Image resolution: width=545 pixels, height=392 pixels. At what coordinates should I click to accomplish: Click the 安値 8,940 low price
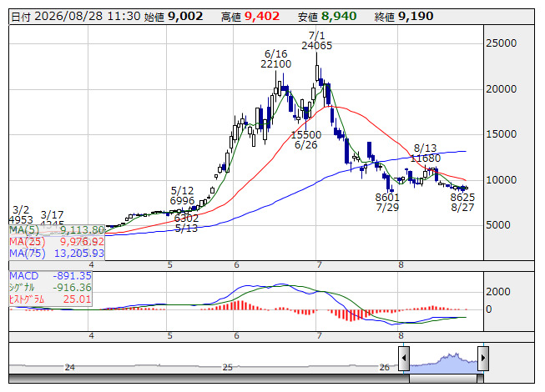(327, 17)
